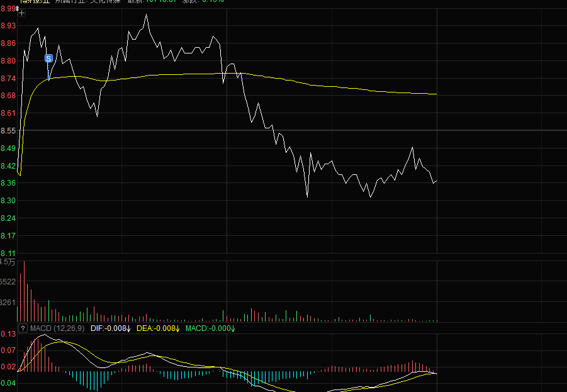Click the 0.07 MACD axis label

pos(8,350)
